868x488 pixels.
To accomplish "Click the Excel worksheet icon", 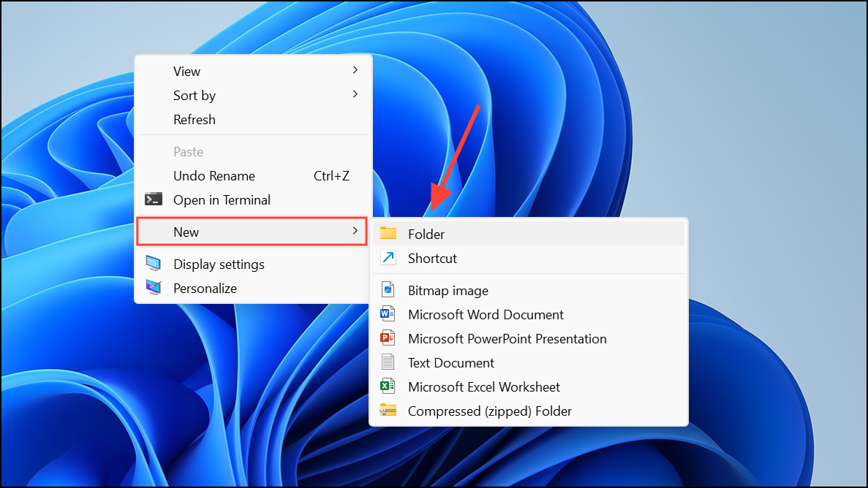I will [388, 386].
